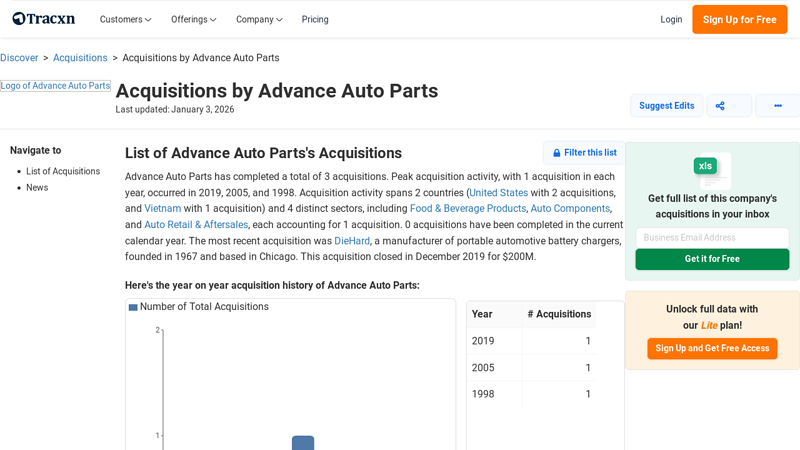The image size is (800, 450).
Task: Click the Last updated January 3, 2026 text
Action: [174, 109]
